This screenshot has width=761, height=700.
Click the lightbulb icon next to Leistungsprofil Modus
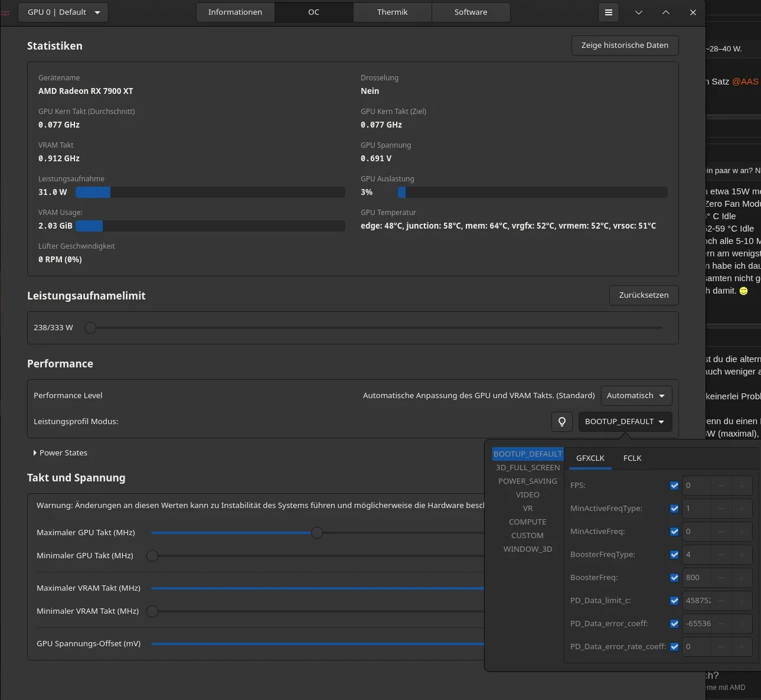pos(562,421)
